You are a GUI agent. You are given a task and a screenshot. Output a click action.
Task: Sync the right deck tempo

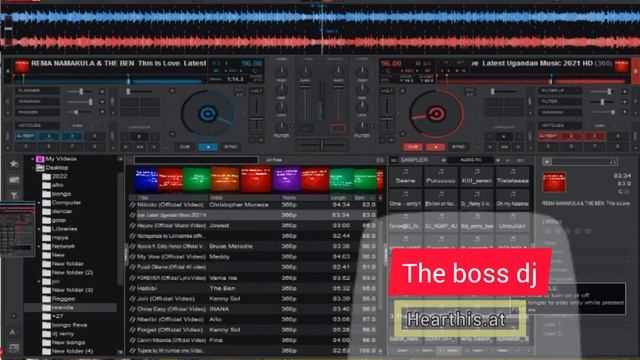pyautogui.click(x=458, y=147)
